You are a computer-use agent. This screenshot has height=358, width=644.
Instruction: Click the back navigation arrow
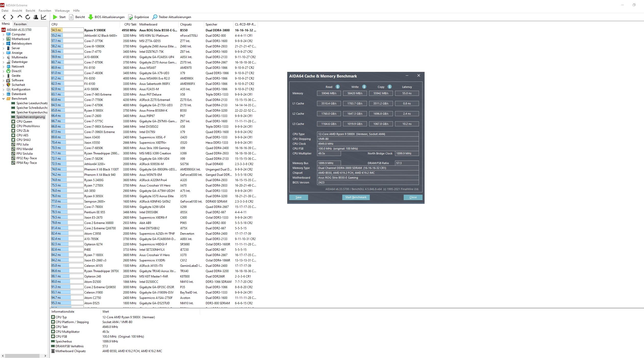(4, 17)
